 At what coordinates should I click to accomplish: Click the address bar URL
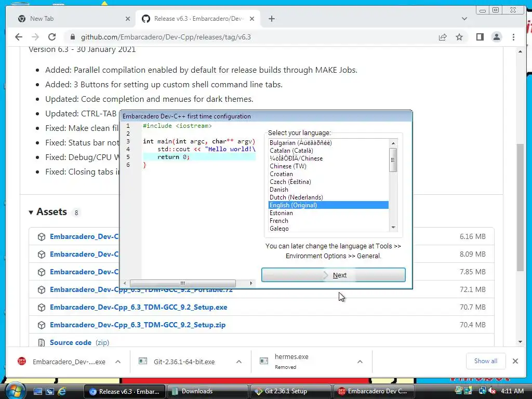coord(166,37)
